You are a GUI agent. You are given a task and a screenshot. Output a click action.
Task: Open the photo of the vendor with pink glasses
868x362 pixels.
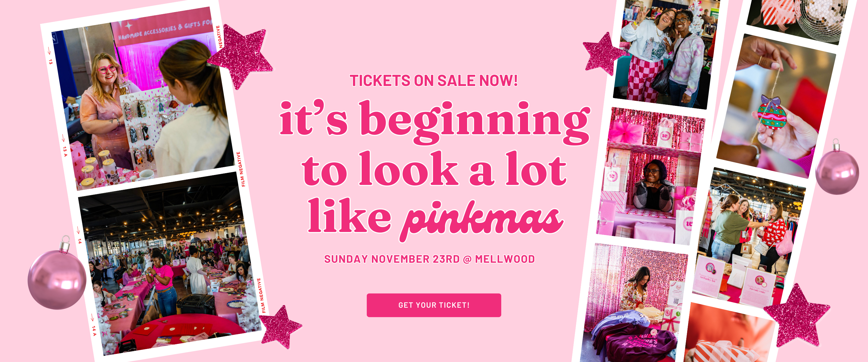click(x=142, y=101)
